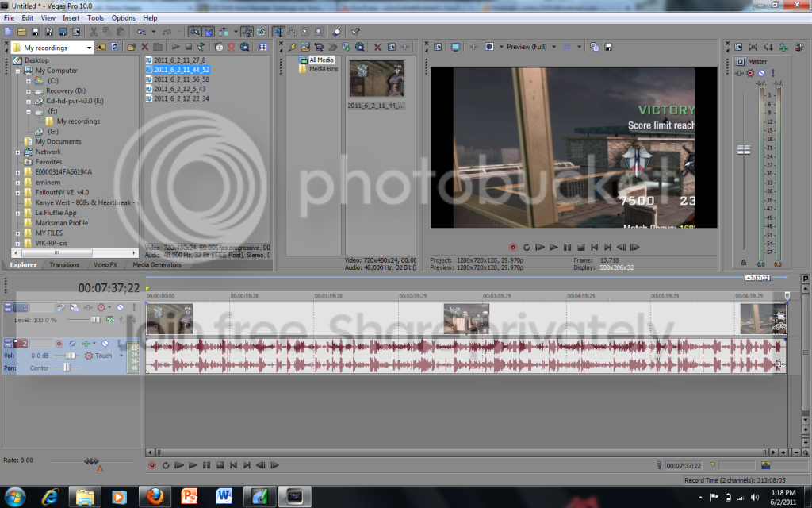
Task: Mute video track 1
Action: pyautogui.click(x=121, y=307)
